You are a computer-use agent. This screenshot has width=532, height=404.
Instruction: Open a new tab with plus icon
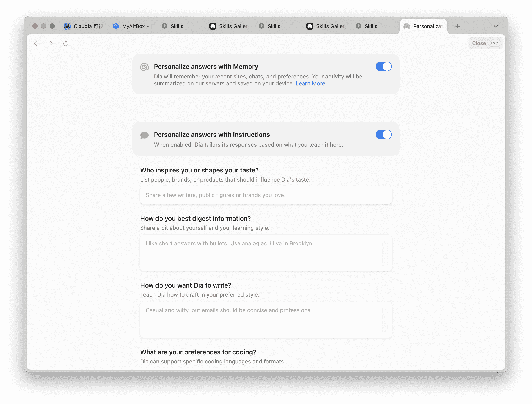(458, 26)
